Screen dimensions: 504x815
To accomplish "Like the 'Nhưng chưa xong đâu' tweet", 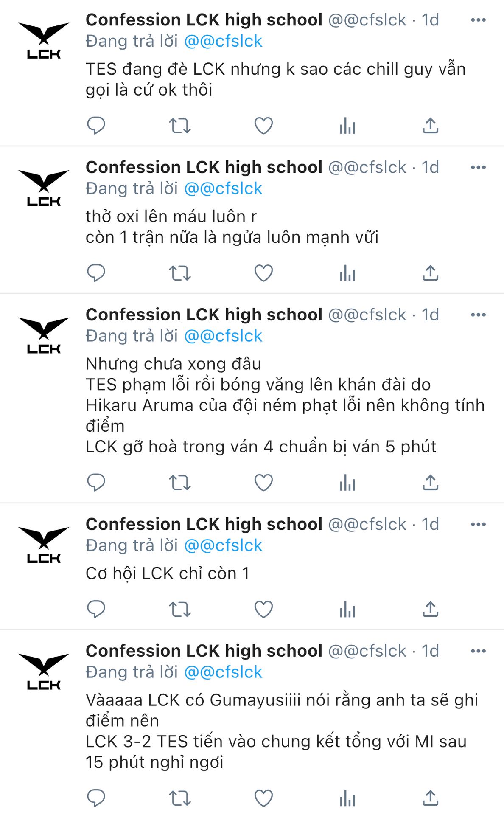I will tap(263, 483).
